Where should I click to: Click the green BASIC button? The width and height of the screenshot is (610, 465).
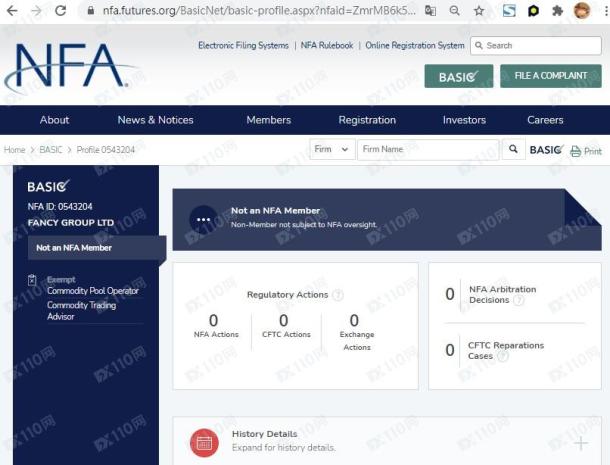click(x=459, y=76)
